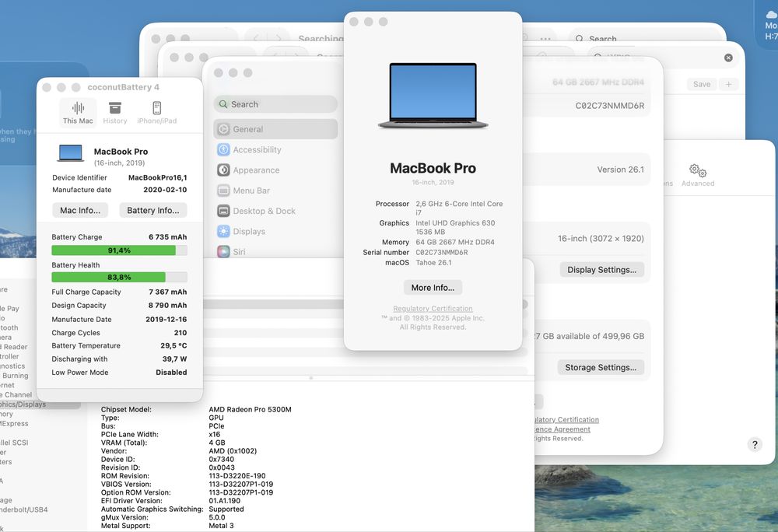Select Card Reader in System Information sidebar

click(14, 347)
